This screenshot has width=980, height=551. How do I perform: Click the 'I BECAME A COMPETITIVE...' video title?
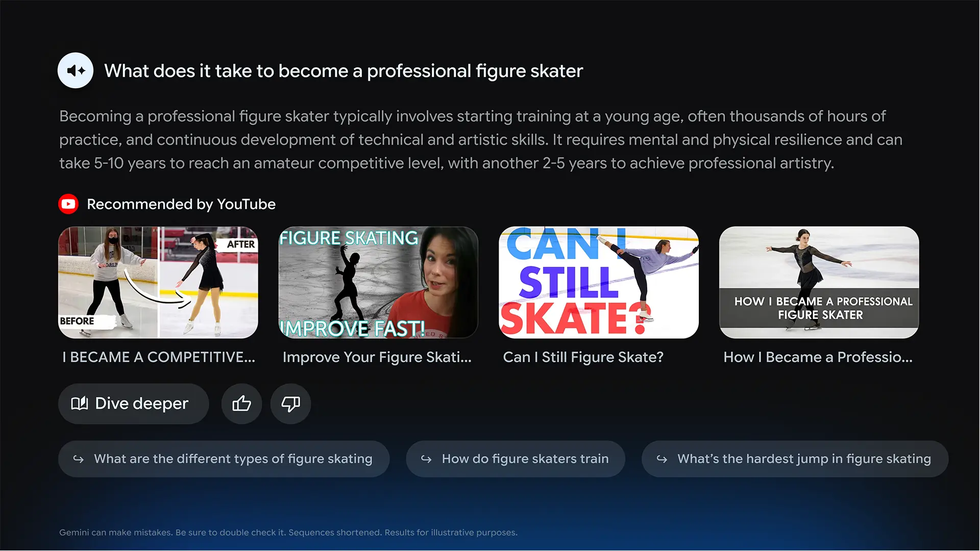click(159, 357)
